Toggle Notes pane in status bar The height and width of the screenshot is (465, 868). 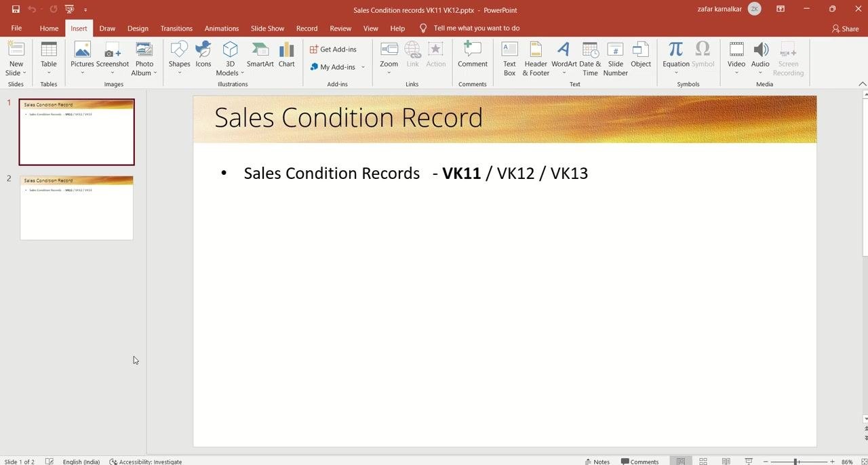tap(597, 462)
